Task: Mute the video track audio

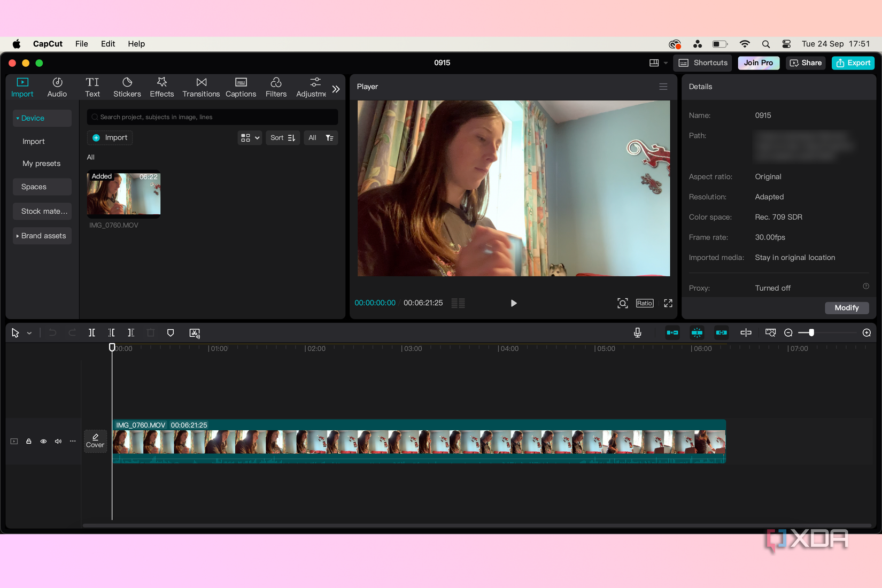Action: point(58,442)
